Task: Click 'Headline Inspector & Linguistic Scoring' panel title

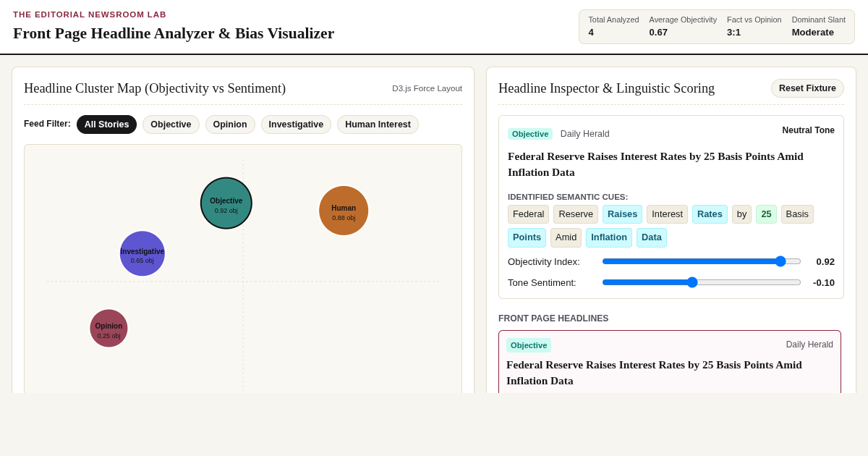Action: pyautogui.click(x=606, y=88)
